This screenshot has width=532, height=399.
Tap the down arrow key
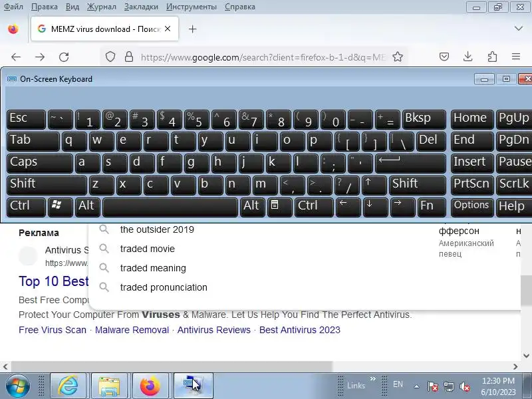click(x=375, y=207)
